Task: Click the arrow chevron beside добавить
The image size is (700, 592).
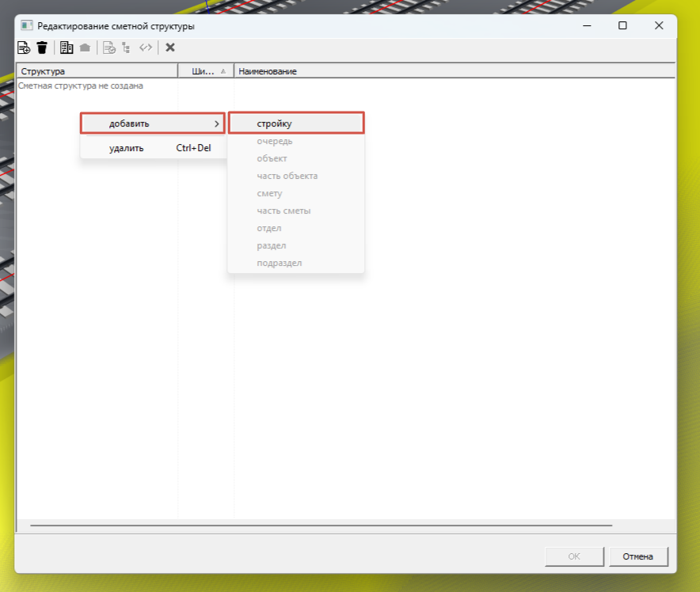Action: click(216, 123)
